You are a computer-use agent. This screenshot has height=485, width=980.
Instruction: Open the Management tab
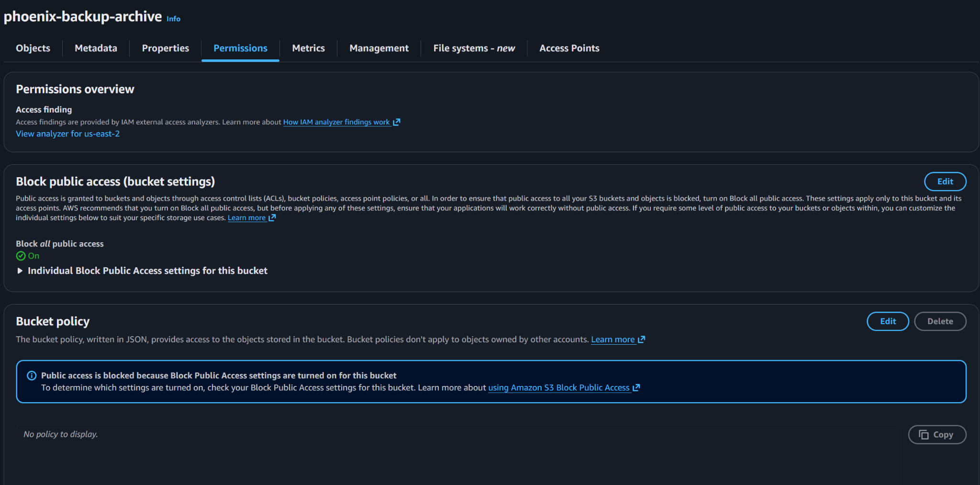click(x=379, y=48)
